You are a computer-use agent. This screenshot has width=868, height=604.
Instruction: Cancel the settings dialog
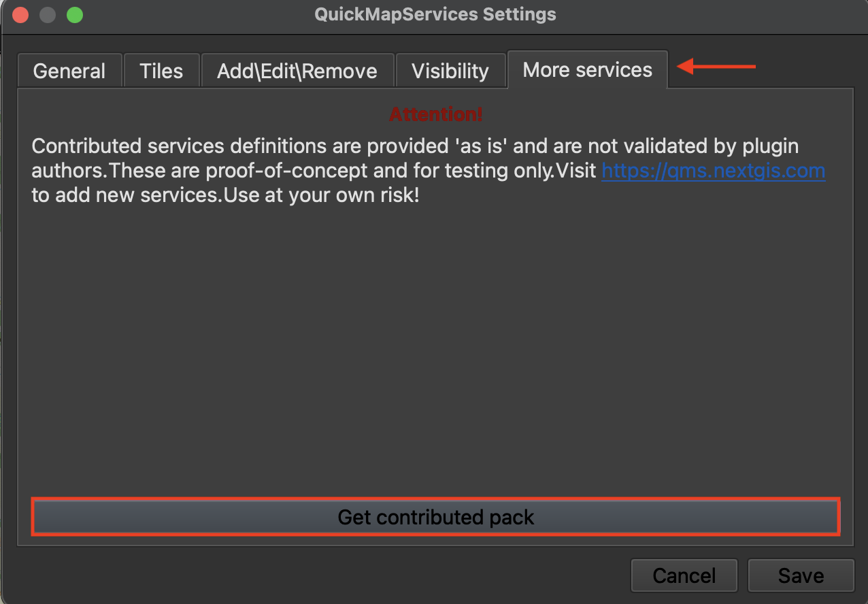tap(684, 575)
